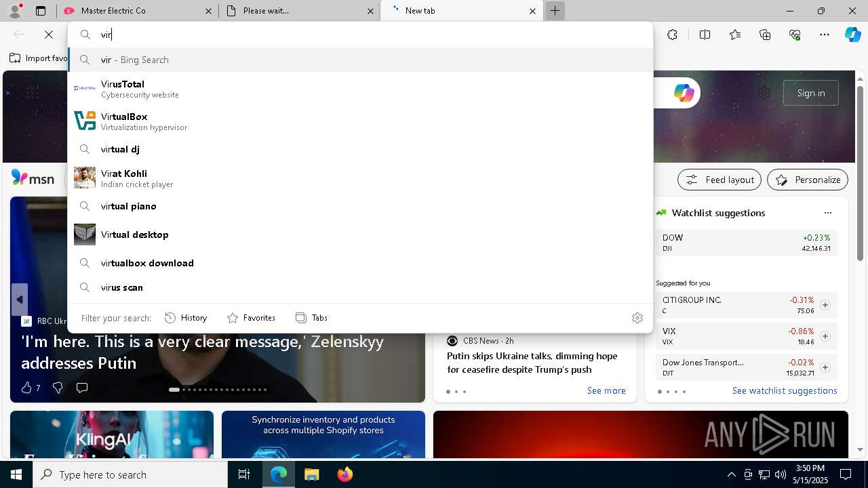The image size is (868, 488).
Task: Filter search by Tabs
Action: [x=311, y=318]
